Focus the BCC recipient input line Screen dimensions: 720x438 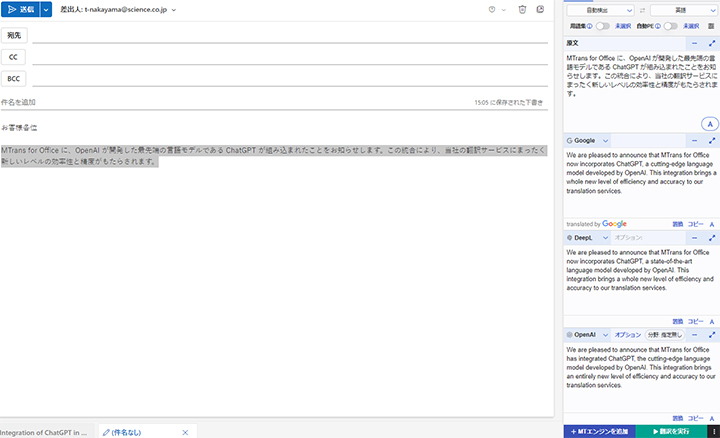tap(290, 79)
